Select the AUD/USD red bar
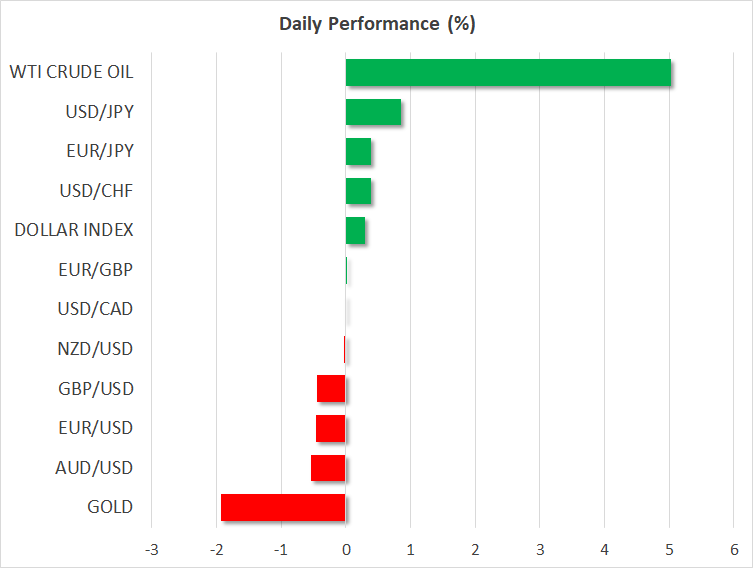The image size is (753, 568). click(328, 468)
